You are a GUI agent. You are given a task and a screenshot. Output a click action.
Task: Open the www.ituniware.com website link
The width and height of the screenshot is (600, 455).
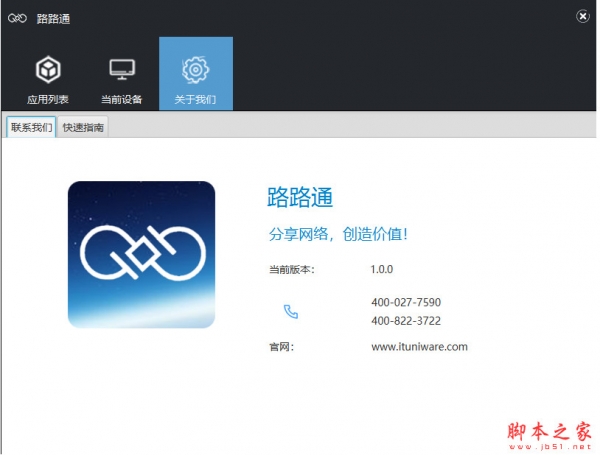click(x=419, y=347)
